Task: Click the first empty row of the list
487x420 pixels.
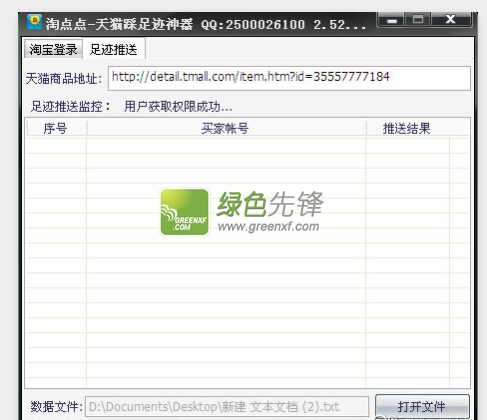Action: point(247,145)
